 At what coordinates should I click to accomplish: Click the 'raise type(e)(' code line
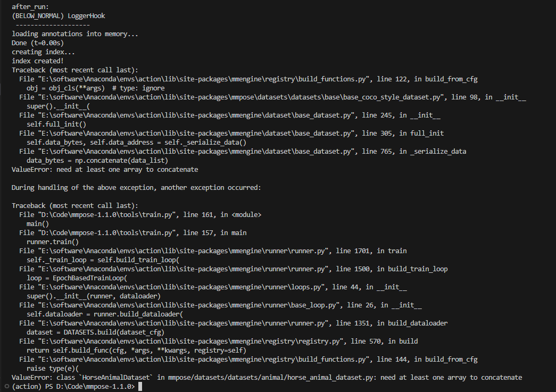(x=51, y=368)
